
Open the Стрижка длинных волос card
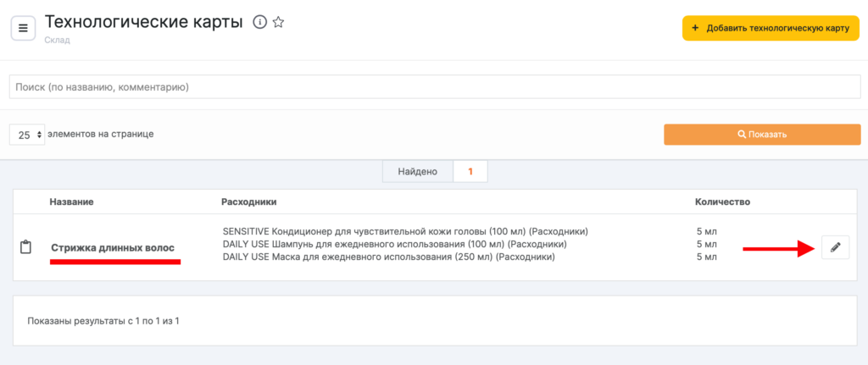click(112, 247)
